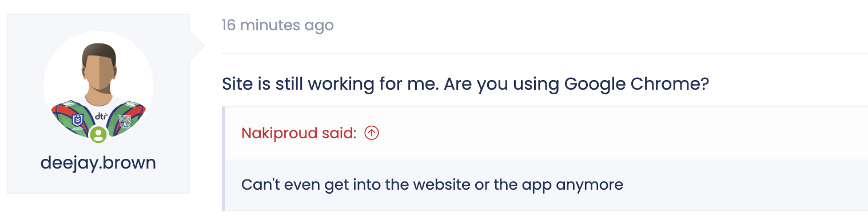The height and width of the screenshot is (224, 868).
Task: Open the "16 minutes ago" timestamp permalink
Action: 278,25
